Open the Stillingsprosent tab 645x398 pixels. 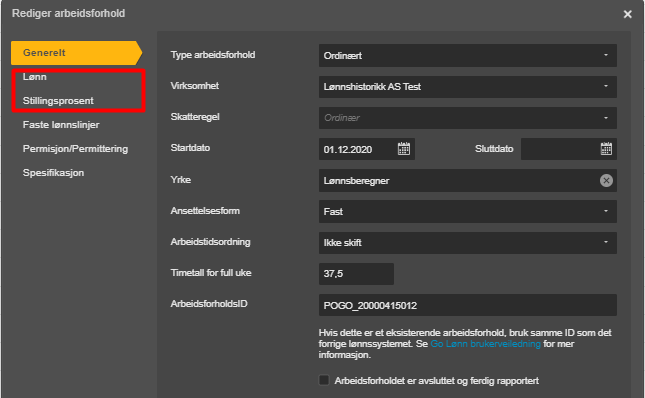tap(58, 101)
